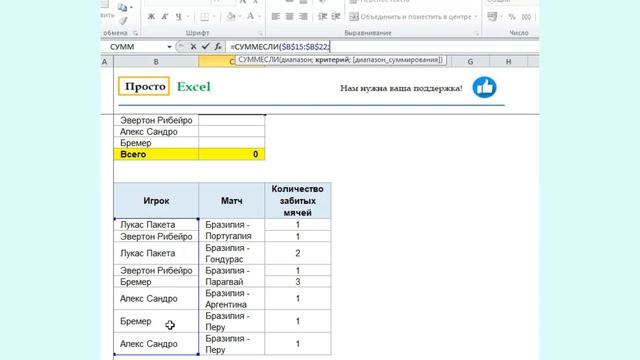Select column G header
This screenshot has height=360, width=640.
point(470,62)
